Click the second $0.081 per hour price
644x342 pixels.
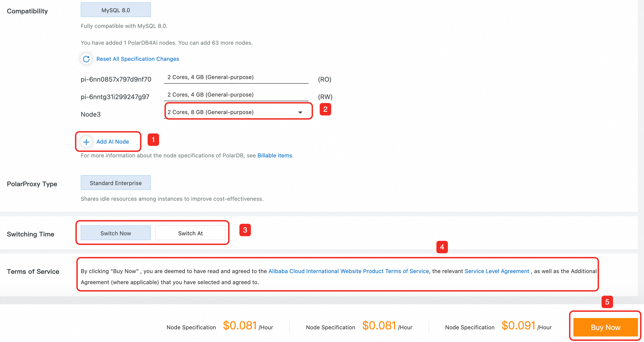pyautogui.click(x=379, y=325)
